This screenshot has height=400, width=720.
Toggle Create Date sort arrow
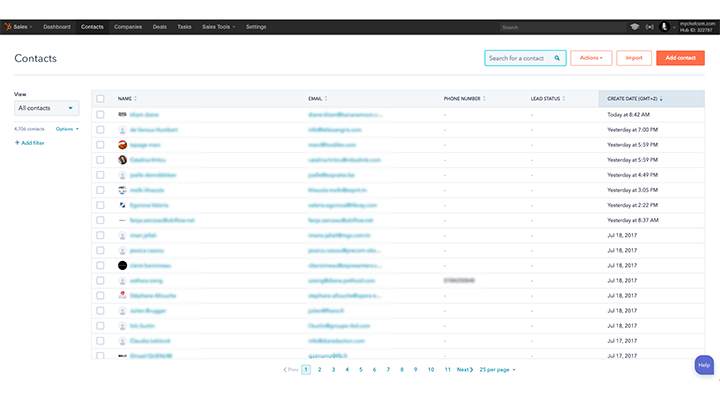point(661,99)
